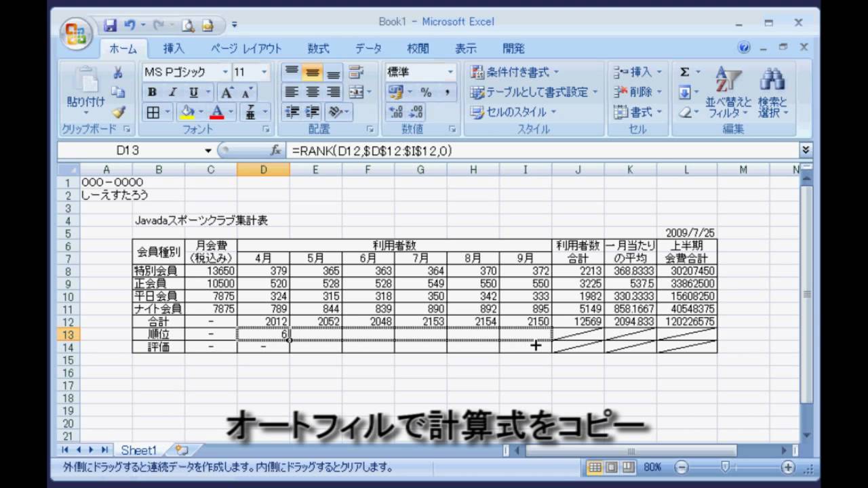Click the formula bar input field

point(542,150)
